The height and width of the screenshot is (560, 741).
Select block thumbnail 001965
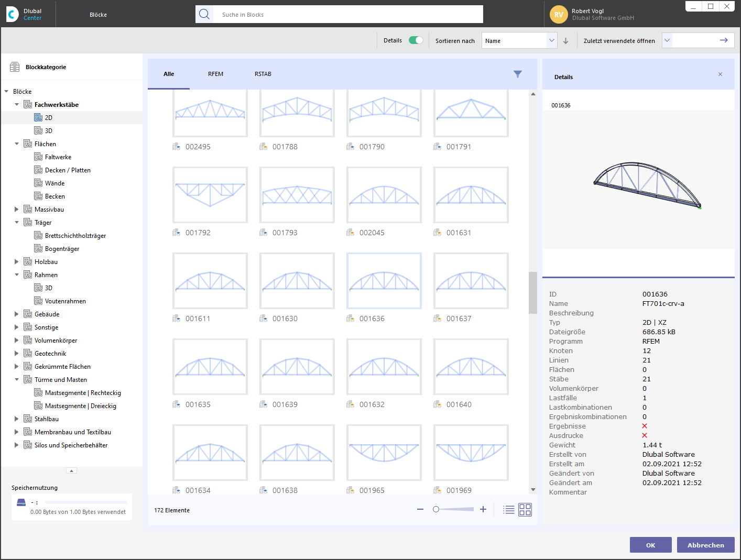[384, 453]
